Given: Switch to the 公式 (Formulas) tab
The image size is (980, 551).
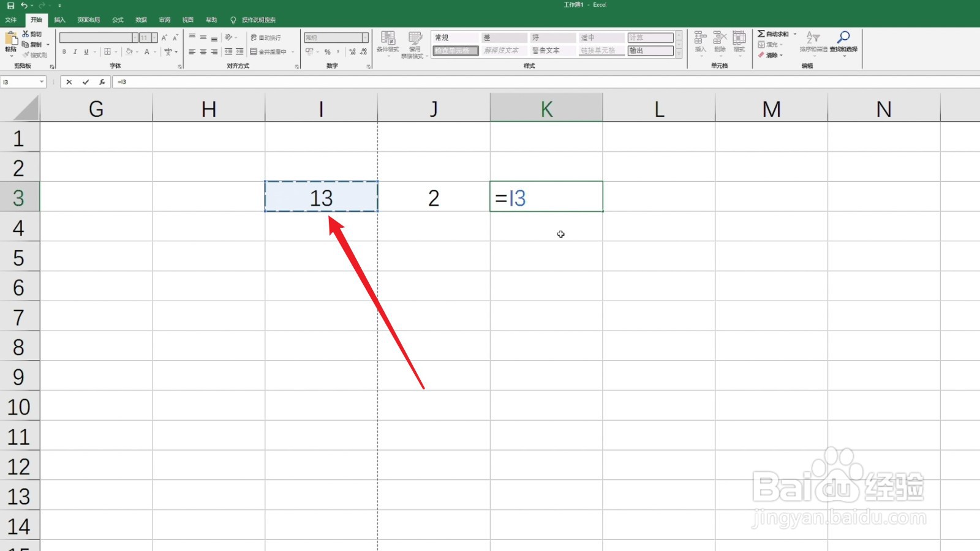Looking at the screenshot, I should (118, 20).
